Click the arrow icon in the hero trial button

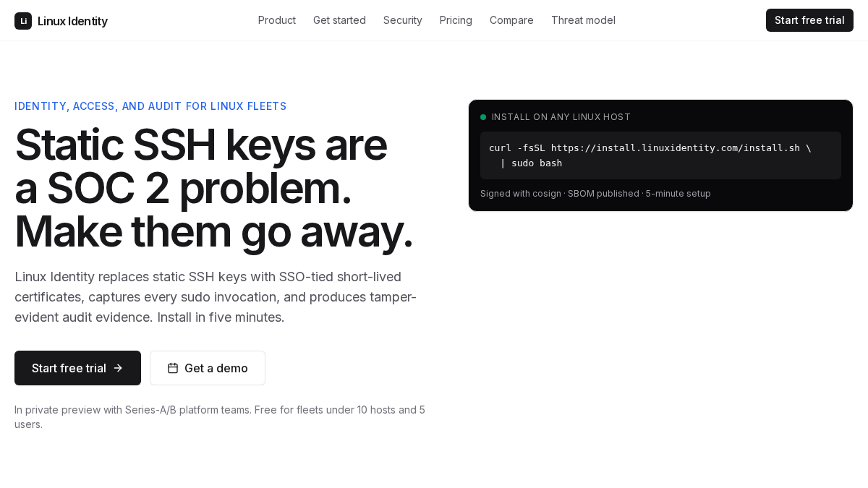pos(118,368)
